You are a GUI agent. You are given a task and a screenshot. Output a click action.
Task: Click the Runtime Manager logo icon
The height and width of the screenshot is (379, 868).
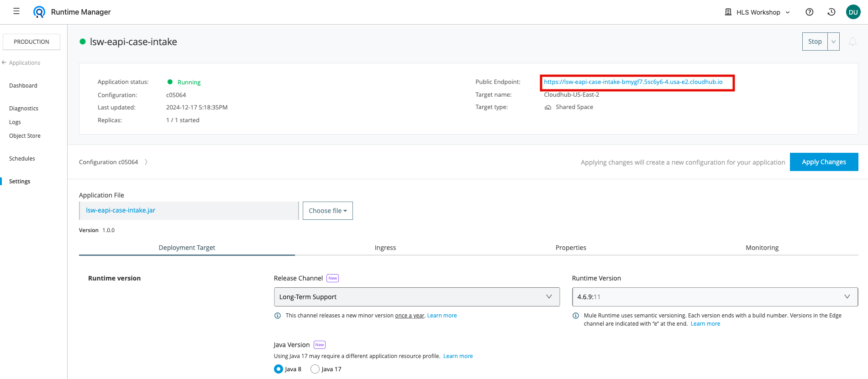pos(39,12)
